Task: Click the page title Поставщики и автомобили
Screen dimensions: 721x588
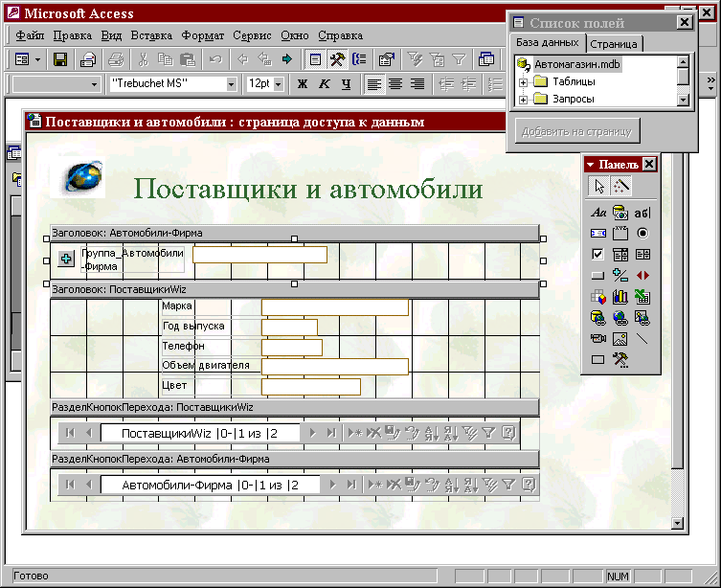Action: point(307,189)
